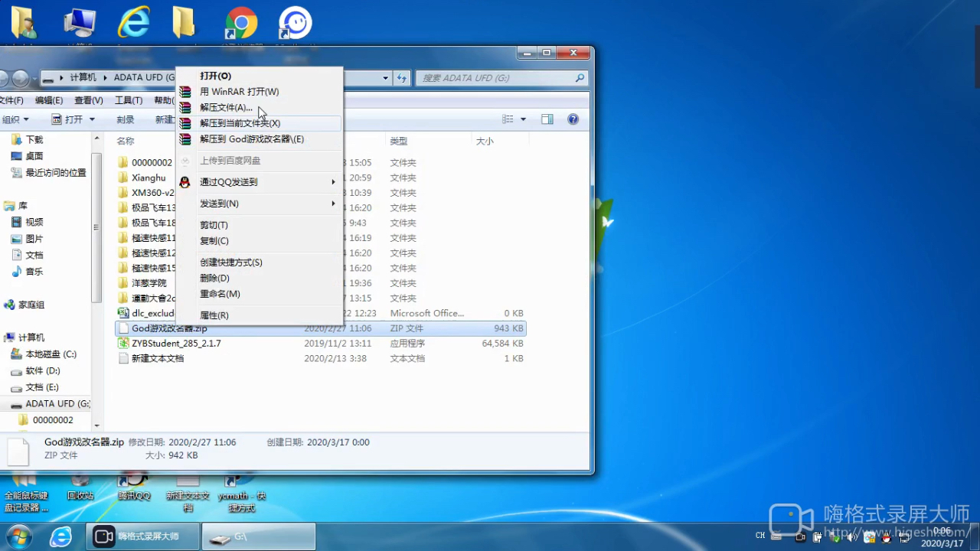Screen dimensions: 980x551
Task: Open the Google Chrome desktop shortcut
Action: 240,24
